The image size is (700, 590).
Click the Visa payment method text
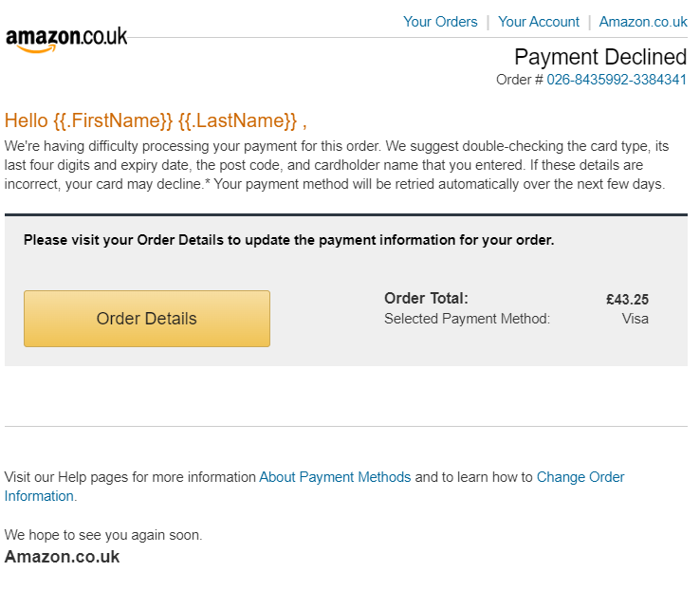click(635, 319)
